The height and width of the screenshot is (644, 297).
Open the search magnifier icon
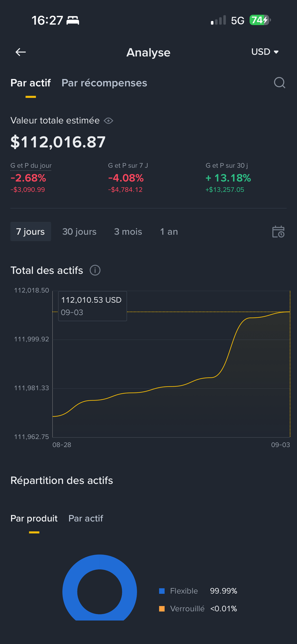[279, 83]
